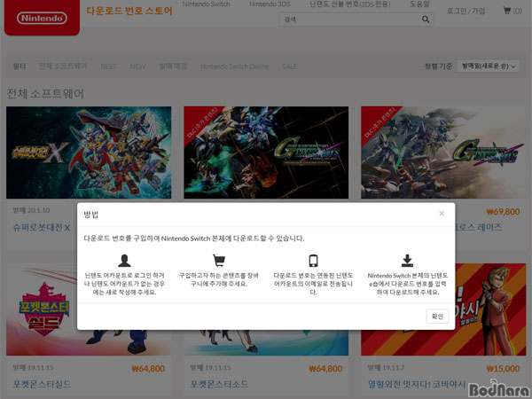532x399 pixels.
Task: Click the phone icon in dialog
Action: click(313, 261)
